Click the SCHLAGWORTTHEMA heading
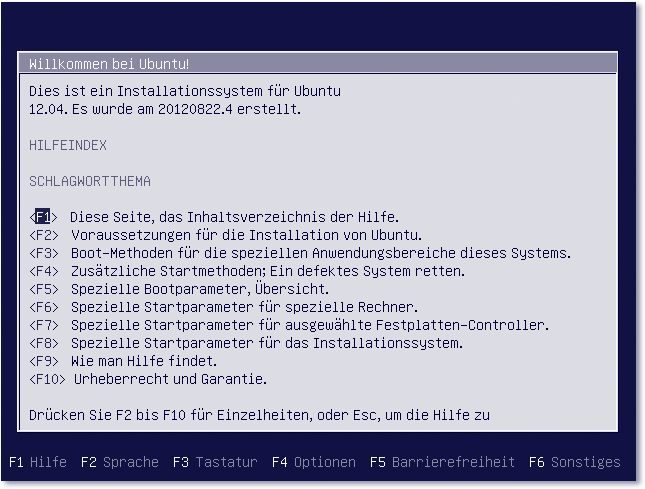This screenshot has width=645, height=489. [x=90, y=181]
